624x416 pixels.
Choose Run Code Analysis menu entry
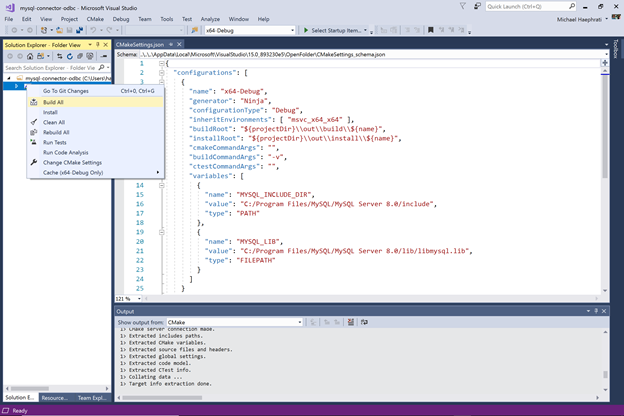tap(96, 152)
